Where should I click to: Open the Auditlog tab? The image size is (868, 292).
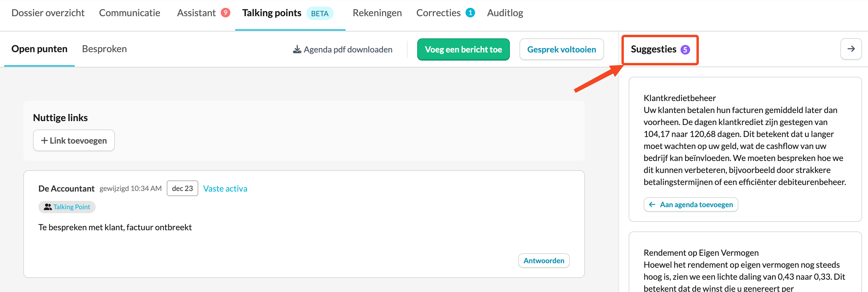click(505, 13)
